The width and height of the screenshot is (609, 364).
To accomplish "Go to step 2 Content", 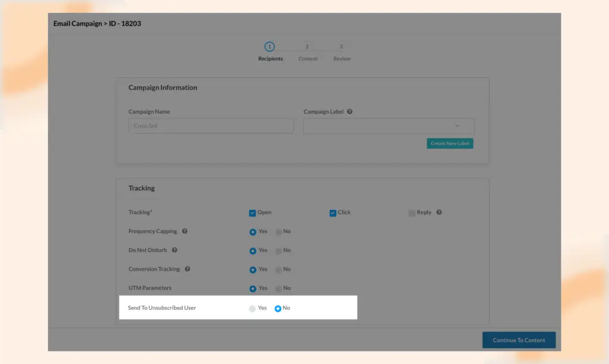I will pos(307,47).
